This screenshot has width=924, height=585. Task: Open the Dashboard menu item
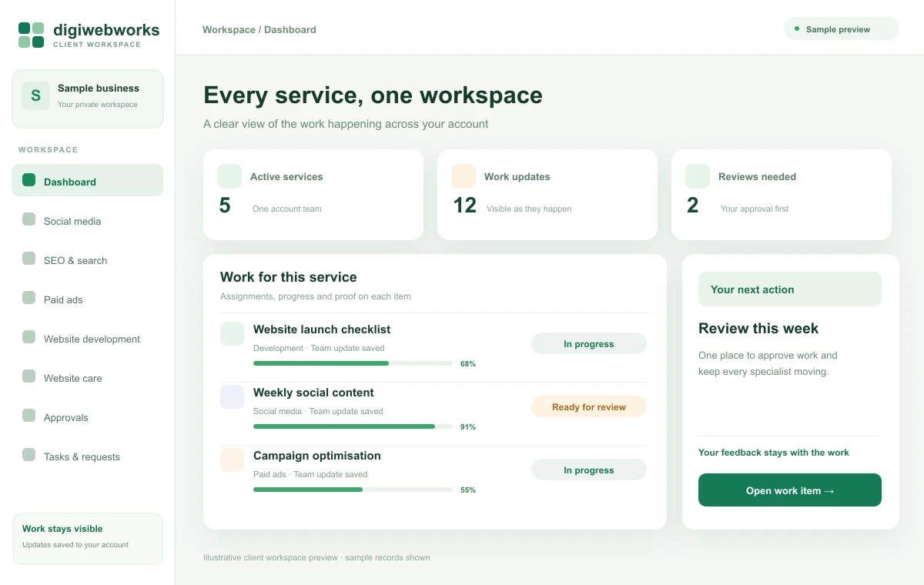(87, 181)
